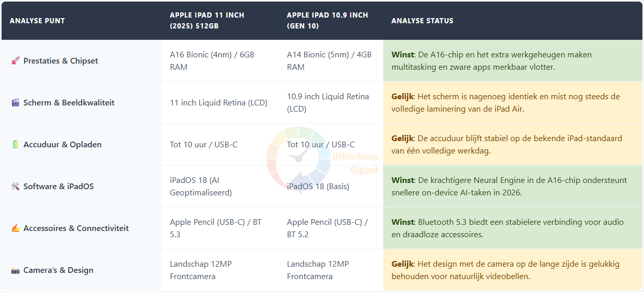Click the A14 Bionic (5nm) / 4GB RAM cell

pos(329,61)
